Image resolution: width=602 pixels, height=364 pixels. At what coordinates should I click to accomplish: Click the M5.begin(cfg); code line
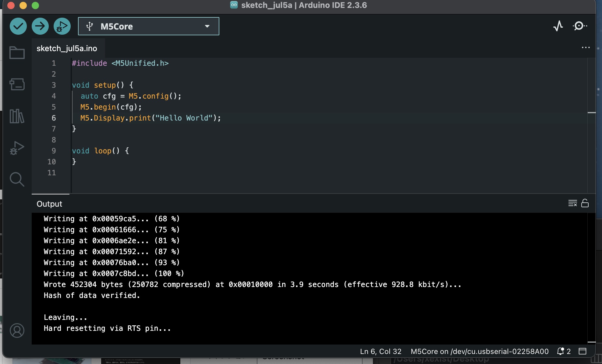(111, 107)
